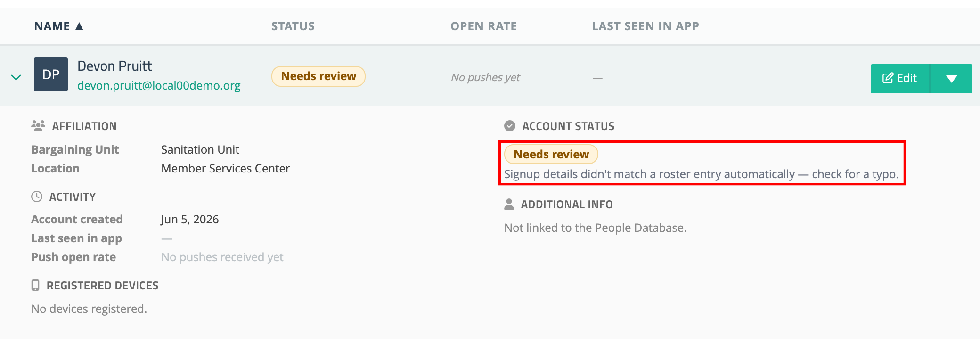Click the Push open rate label
The image size is (980, 344).
click(73, 257)
